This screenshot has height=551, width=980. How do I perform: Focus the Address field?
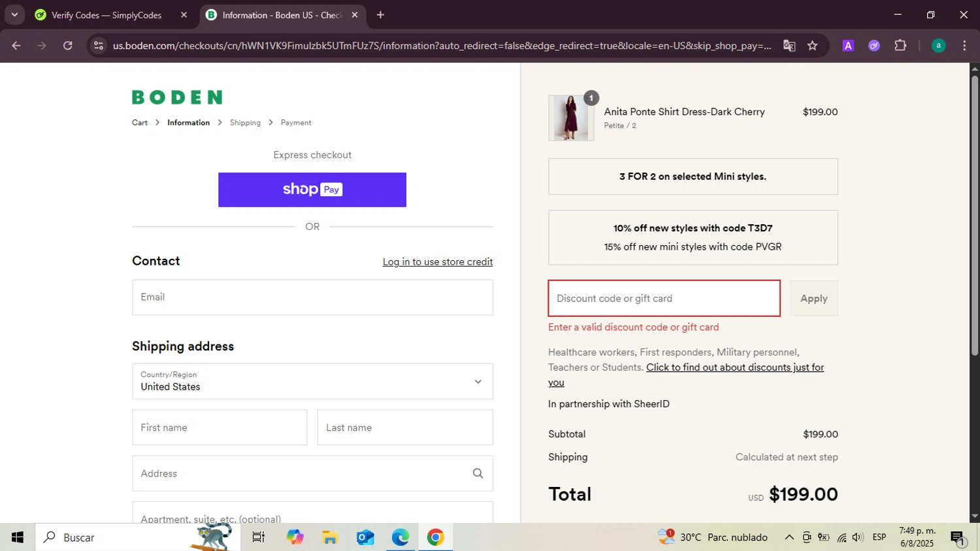312,473
